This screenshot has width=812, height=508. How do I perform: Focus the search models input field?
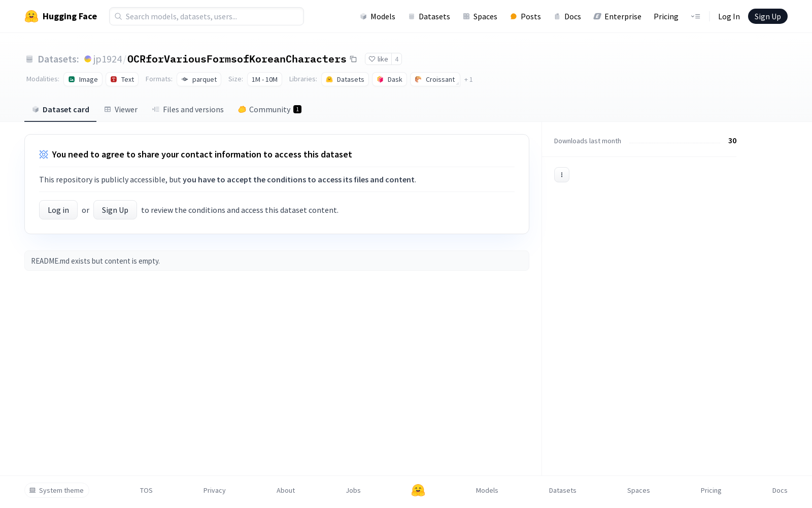pos(207,16)
